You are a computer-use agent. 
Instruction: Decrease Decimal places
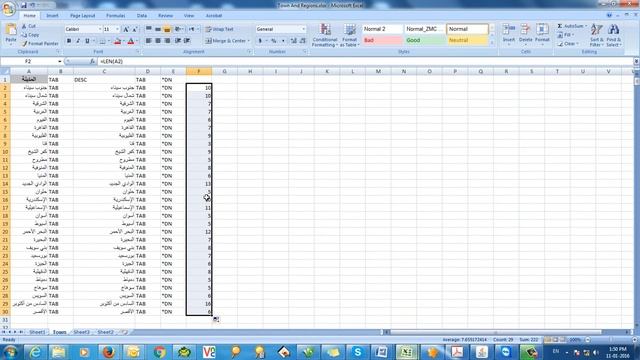tap(302, 41)
